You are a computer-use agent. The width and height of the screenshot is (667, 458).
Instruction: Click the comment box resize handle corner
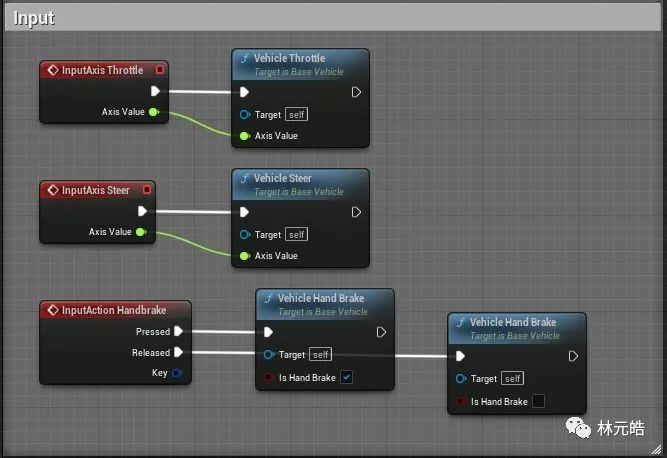[x=656, y=449]
